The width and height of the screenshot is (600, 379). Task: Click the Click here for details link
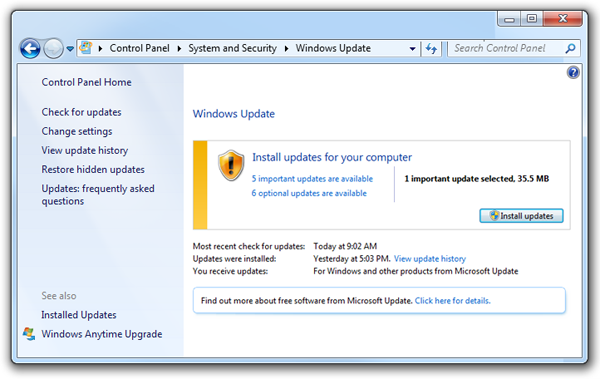point(452,301)
